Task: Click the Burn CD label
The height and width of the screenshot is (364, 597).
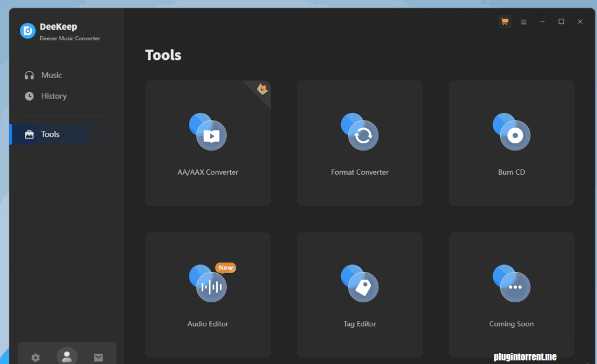Action: 511,172
